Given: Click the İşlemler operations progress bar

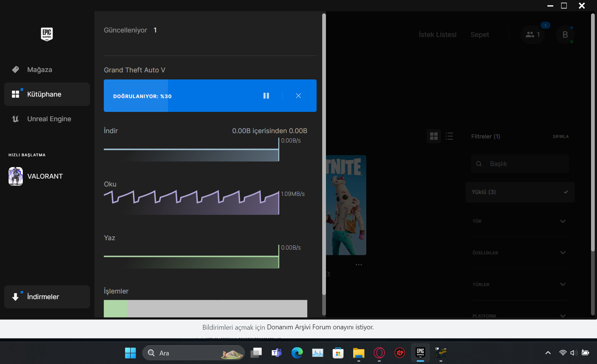Looking at the screenshot, I should [205, 309].
